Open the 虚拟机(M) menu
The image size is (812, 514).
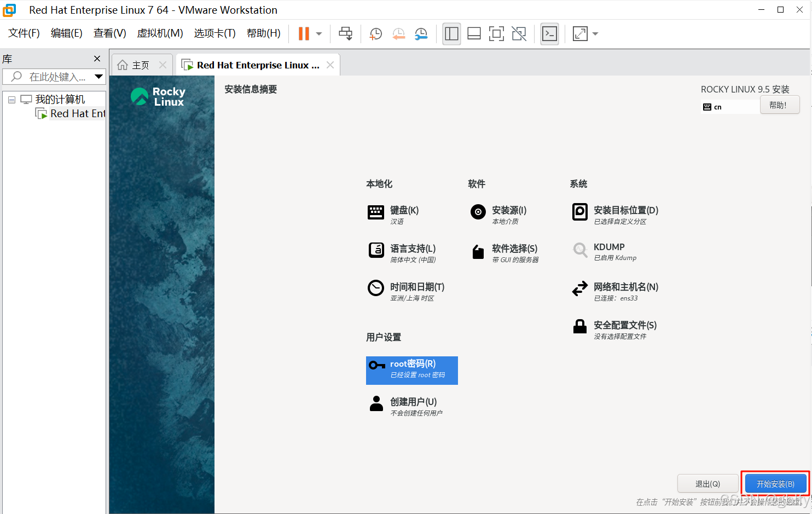pyautogui.click(x=160, y=33)
